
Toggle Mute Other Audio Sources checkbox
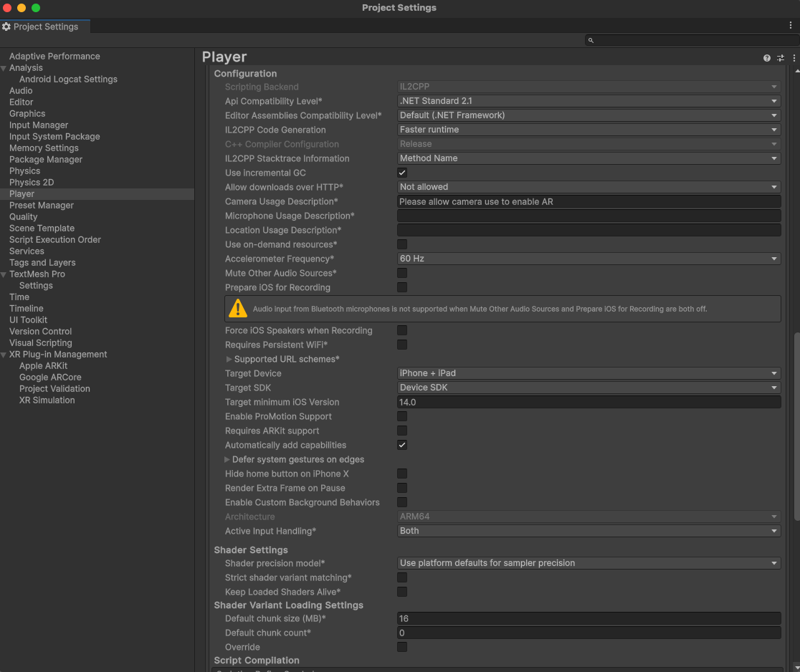[x=402, y=273]
